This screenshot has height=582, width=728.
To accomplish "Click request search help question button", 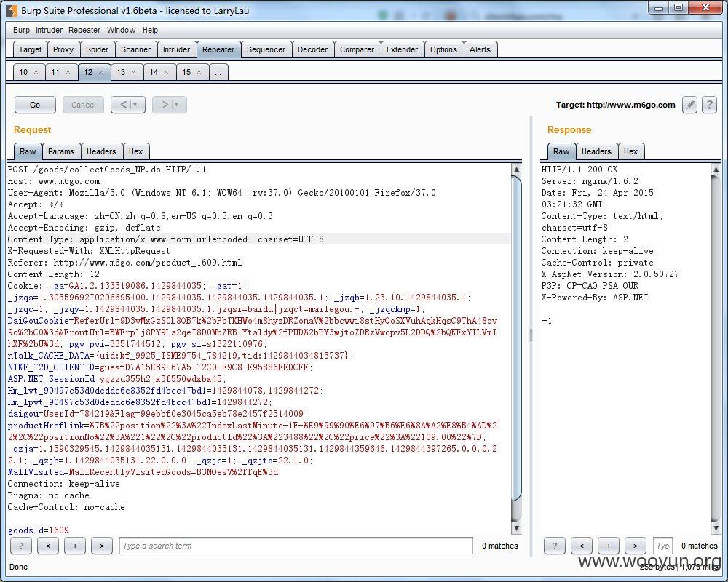I will (21, 546).
